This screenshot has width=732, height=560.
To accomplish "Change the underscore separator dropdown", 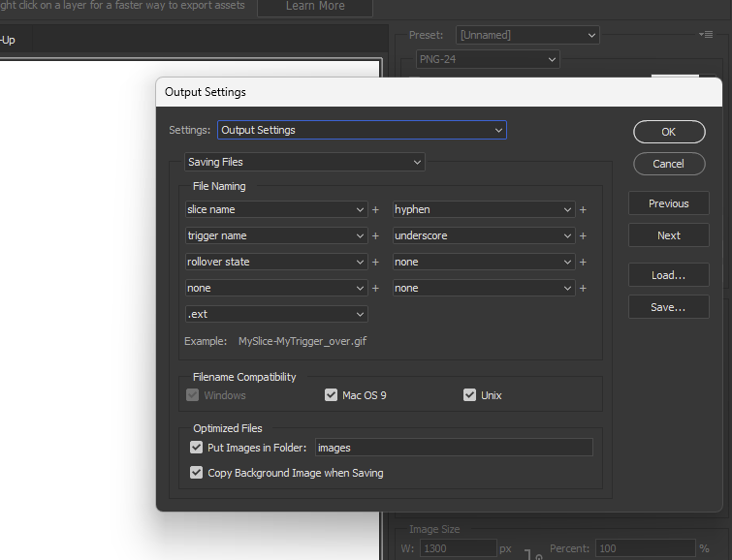I will [x=484, y=235].
